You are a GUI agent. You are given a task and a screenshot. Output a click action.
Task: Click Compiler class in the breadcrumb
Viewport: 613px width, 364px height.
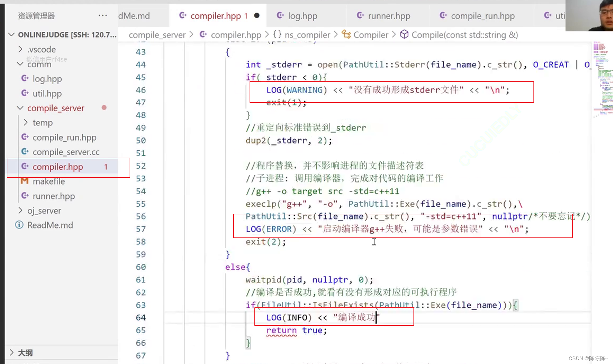(x=371, y=35)
